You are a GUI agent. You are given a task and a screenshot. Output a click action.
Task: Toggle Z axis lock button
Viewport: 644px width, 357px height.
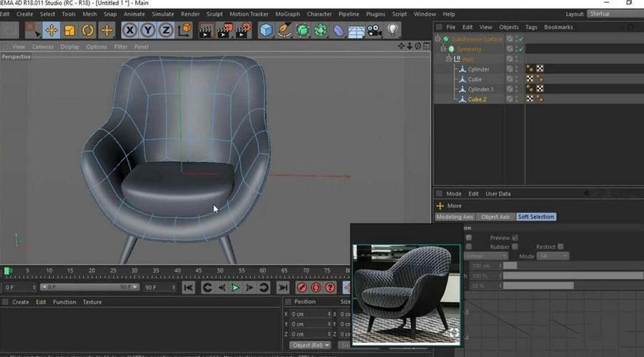[166, 30]
